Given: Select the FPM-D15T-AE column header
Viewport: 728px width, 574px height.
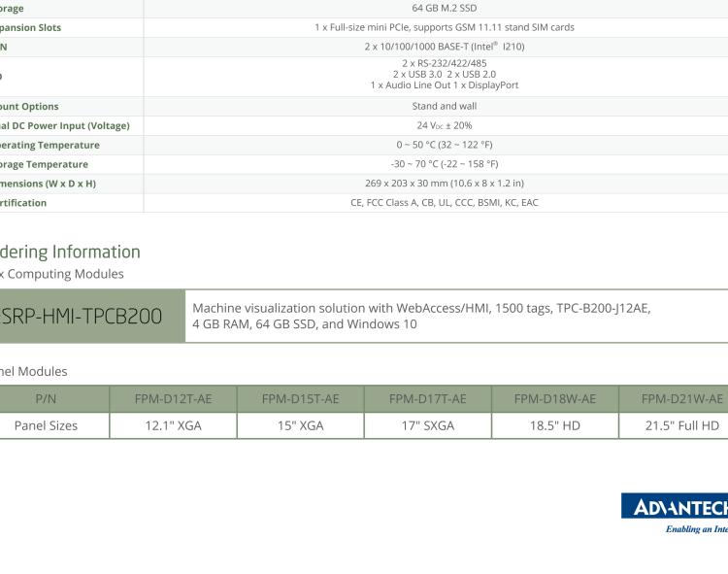Looking at the screenshot, I should [x=300, y=399].
